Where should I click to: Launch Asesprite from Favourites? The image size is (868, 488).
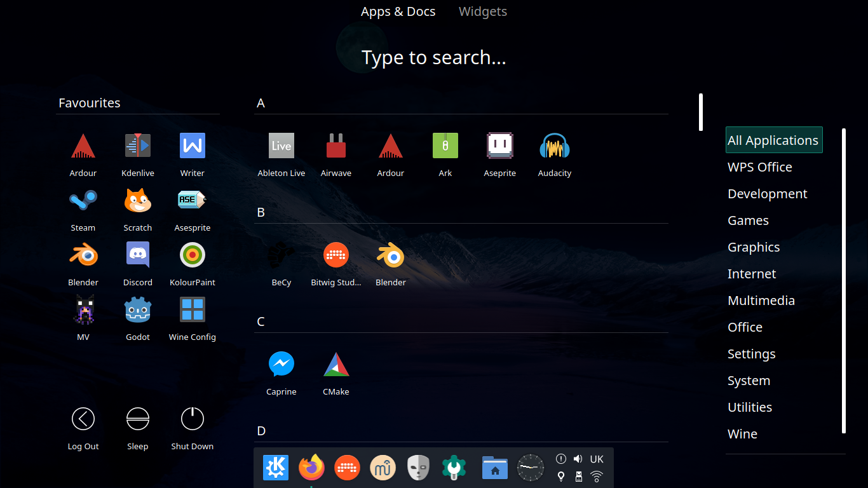coord(193,209)
